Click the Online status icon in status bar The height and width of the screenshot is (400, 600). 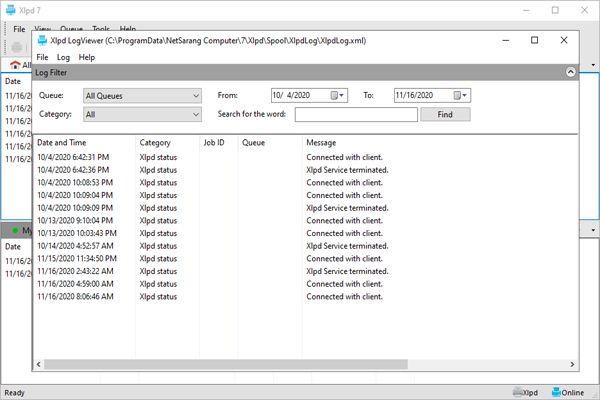point(555,393)
